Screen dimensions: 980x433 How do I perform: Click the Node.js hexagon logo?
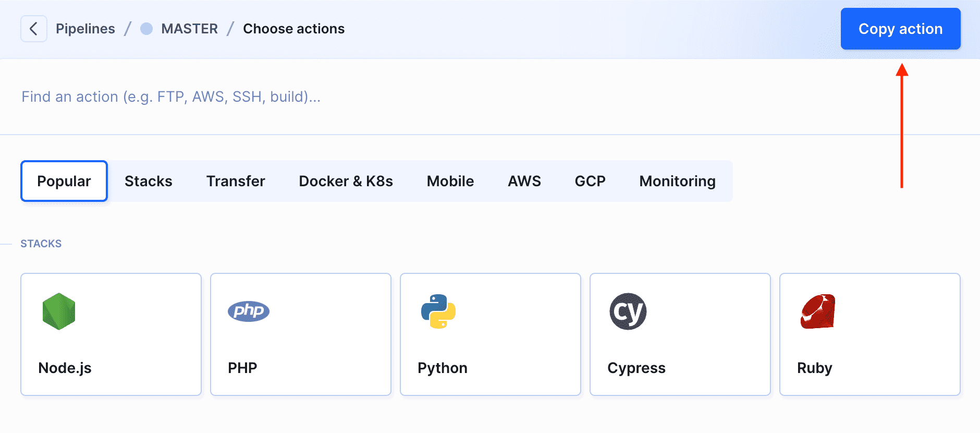[59, 311]
